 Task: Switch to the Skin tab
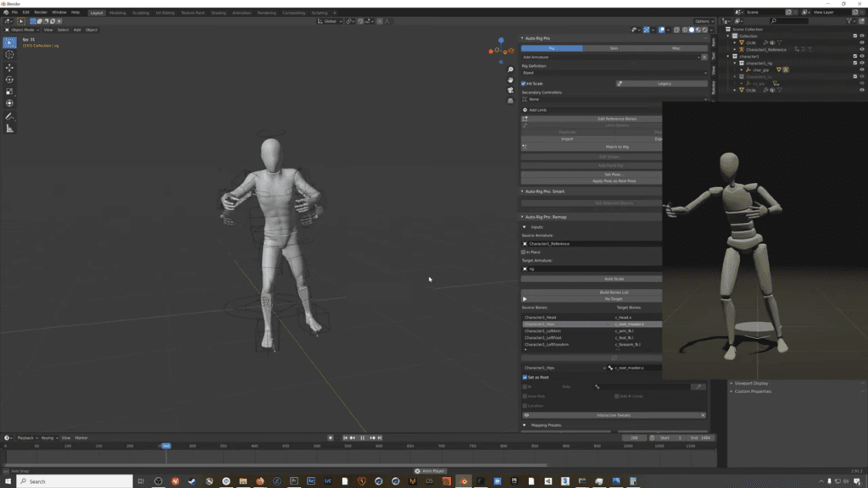(x=614, y=48)
